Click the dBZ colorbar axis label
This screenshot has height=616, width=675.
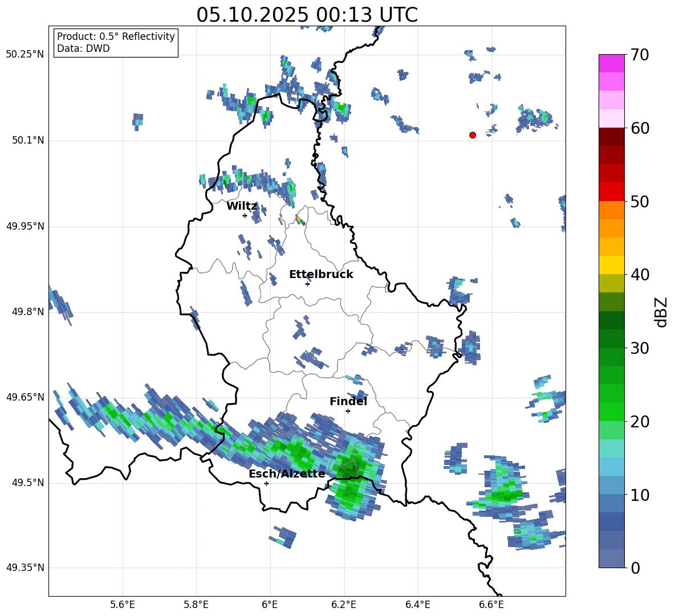point(662,312)
